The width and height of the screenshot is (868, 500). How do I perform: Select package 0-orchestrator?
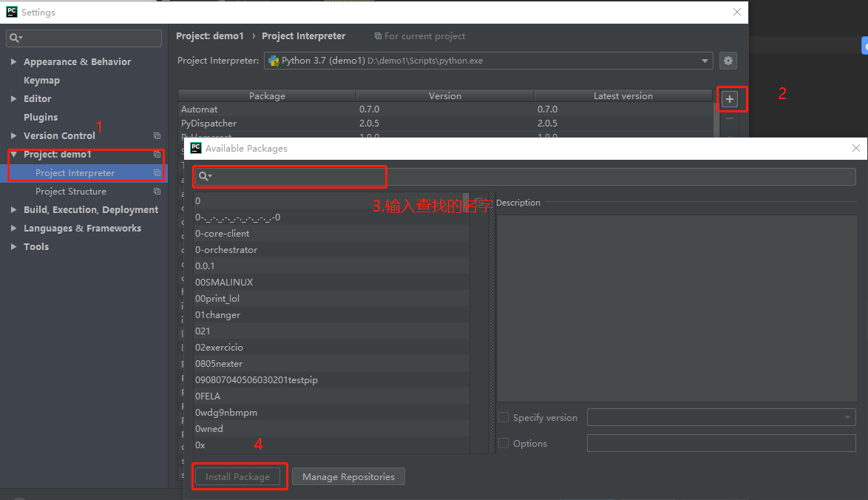[x=331, y=250]
